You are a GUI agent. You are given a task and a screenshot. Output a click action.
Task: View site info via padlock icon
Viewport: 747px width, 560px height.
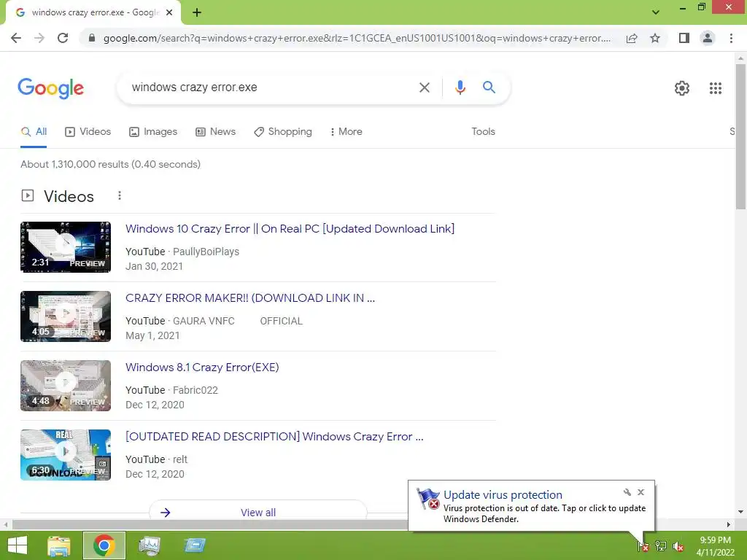click(92, 38)
